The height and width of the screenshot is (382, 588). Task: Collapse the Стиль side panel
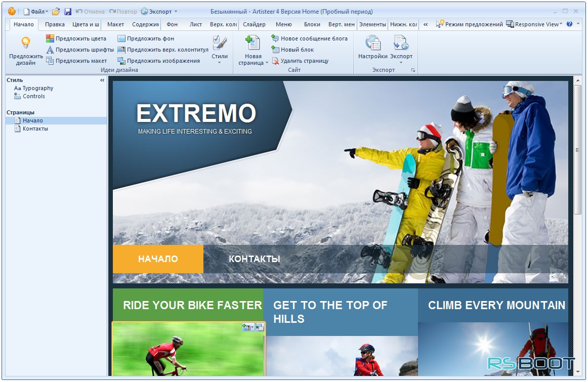(x=102, y=80)
